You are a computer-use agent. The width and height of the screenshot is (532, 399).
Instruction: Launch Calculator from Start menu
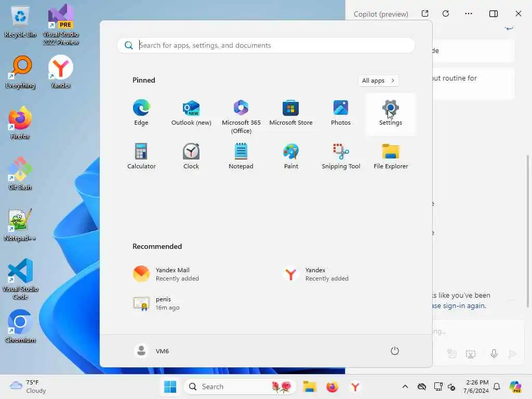141,156
